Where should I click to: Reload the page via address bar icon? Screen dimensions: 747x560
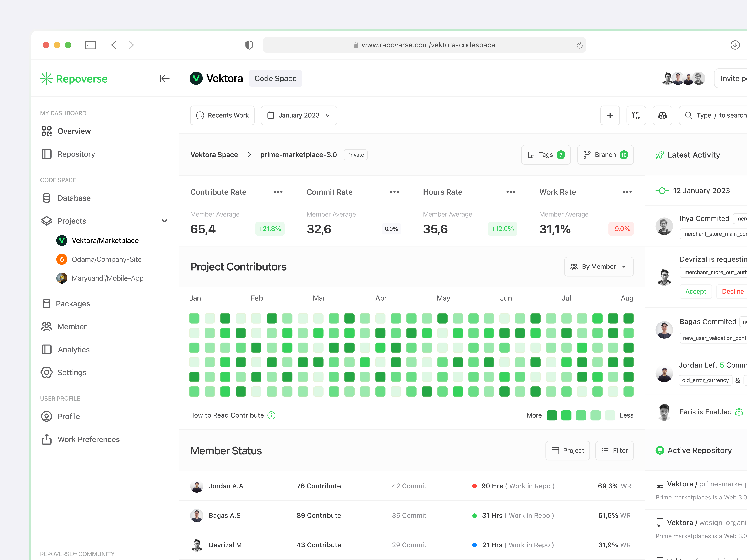point(580,45)
